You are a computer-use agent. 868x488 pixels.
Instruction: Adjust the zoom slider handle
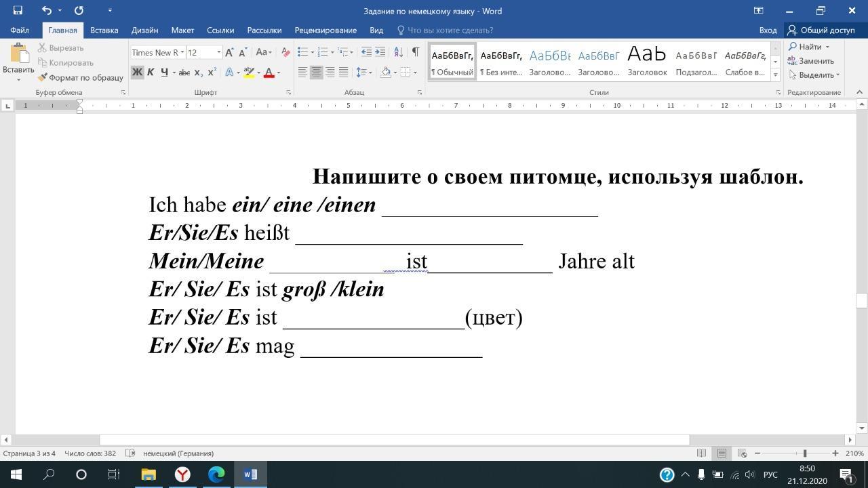coord(805,453)
